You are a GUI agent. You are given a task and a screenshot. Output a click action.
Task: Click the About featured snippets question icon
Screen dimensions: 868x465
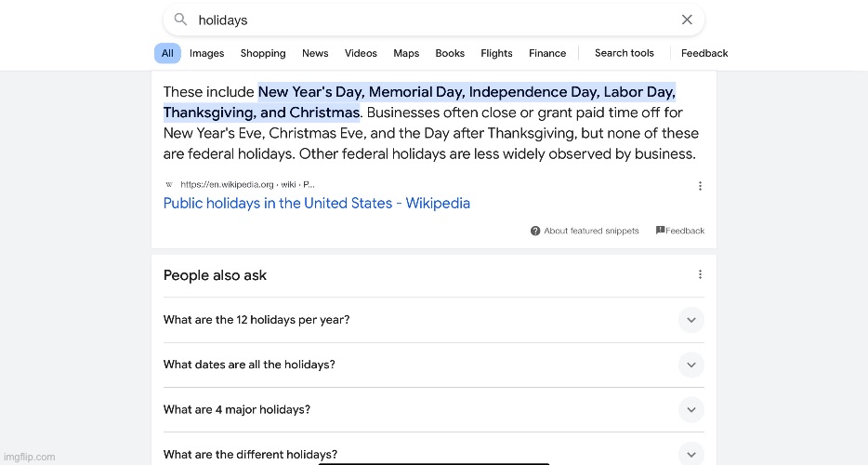pos(535,231)
